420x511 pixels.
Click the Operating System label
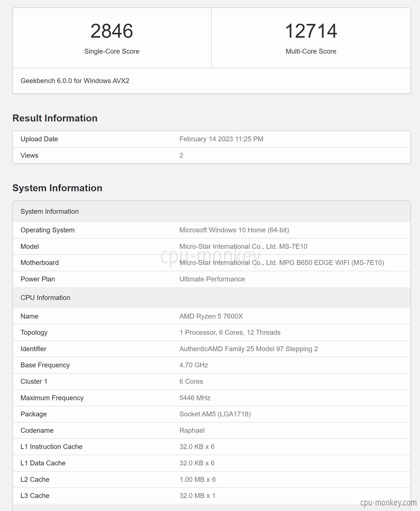pyautogui.click(x=47, y=230)
